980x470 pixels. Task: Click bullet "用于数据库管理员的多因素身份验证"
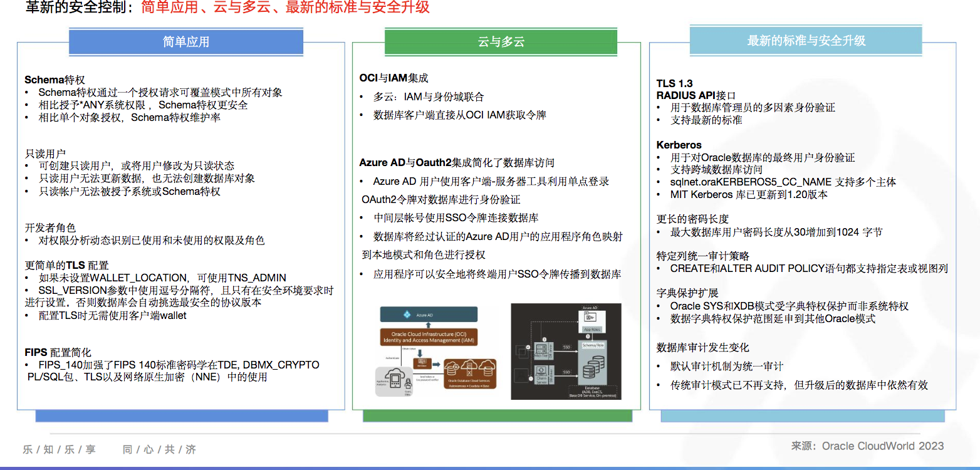point(753,107)
